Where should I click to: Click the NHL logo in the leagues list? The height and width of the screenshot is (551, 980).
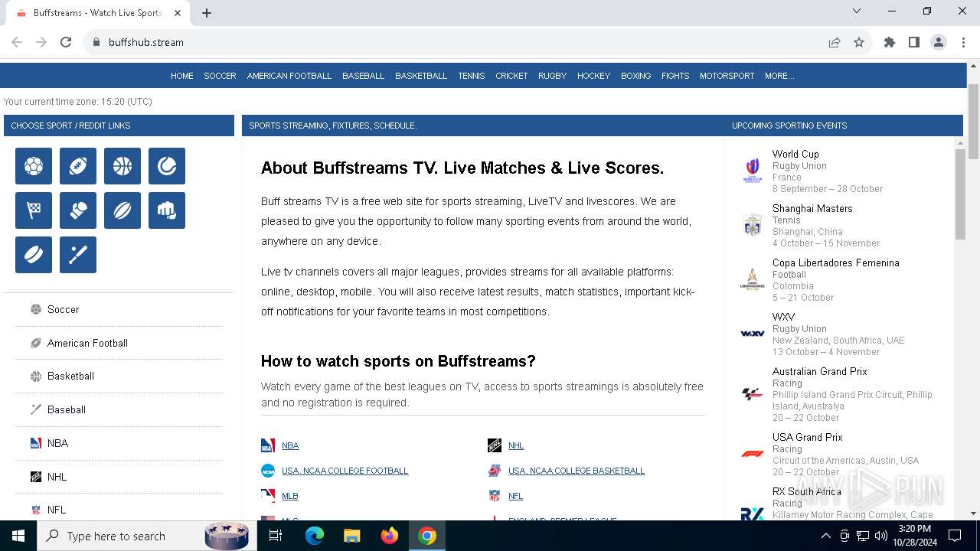point(495,445)
